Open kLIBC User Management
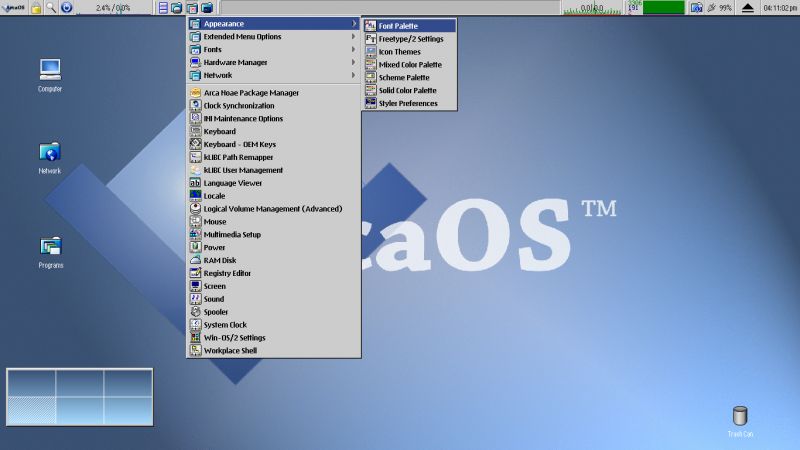 tap(273, 170)
